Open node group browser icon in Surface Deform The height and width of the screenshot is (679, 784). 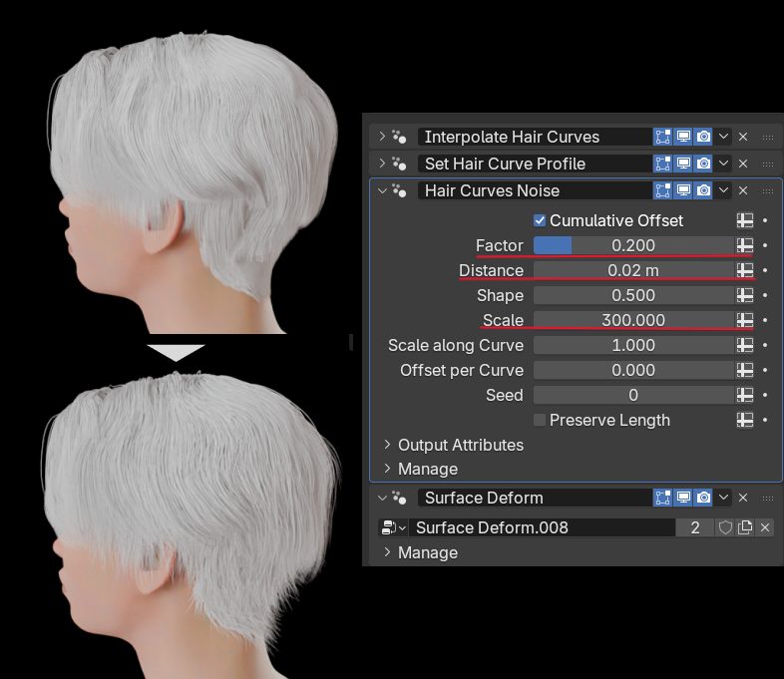(394, 527)
